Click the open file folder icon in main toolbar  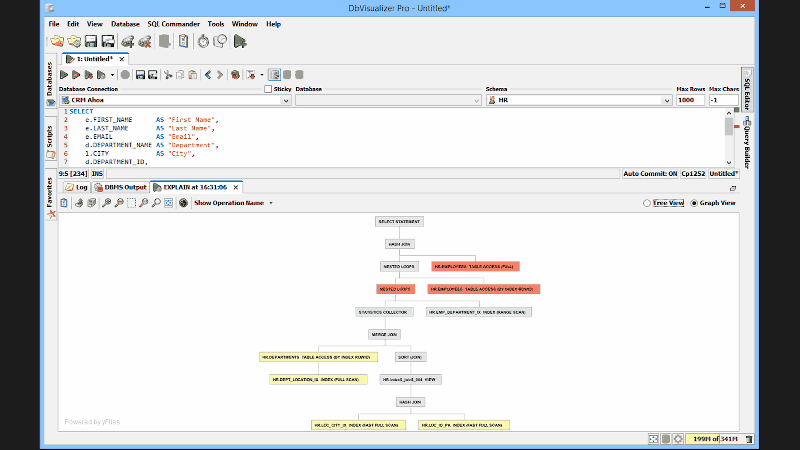pyautogui.click(x=57, y=41)
